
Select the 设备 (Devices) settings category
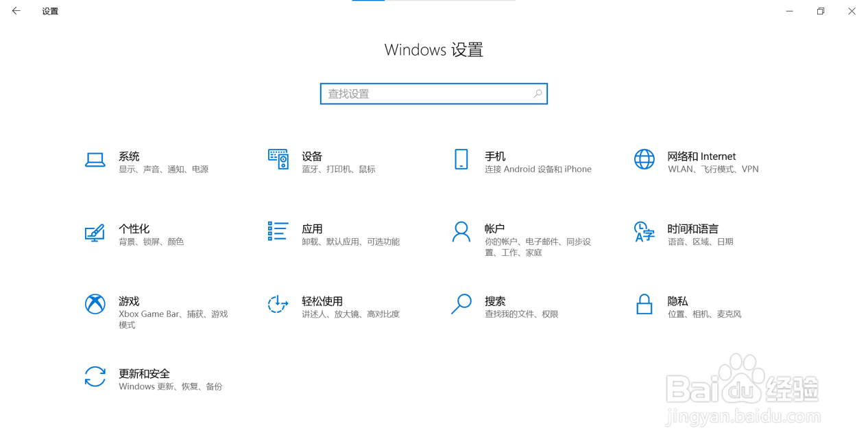pyautogui.click(x=278, y=160)
